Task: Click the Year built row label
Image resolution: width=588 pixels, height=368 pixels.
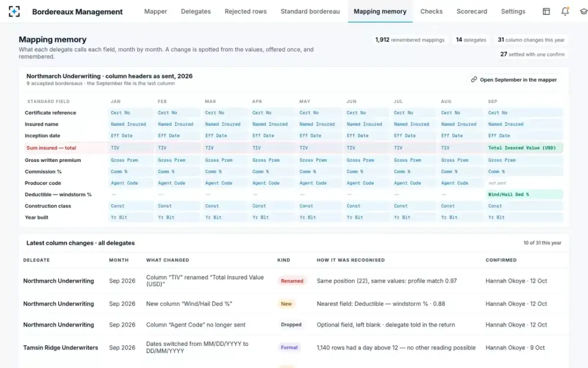Action: 37,217
